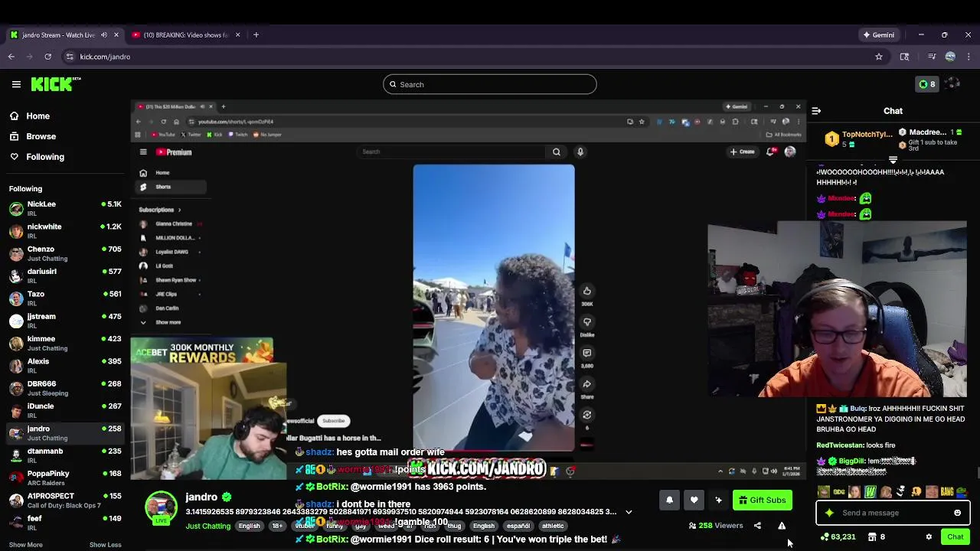
Task: Open the emoji picker in message box
Action: tap(957, 513)
